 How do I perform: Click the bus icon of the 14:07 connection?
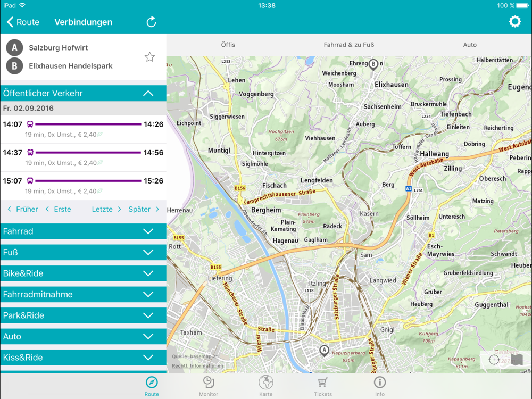[30, 124]
